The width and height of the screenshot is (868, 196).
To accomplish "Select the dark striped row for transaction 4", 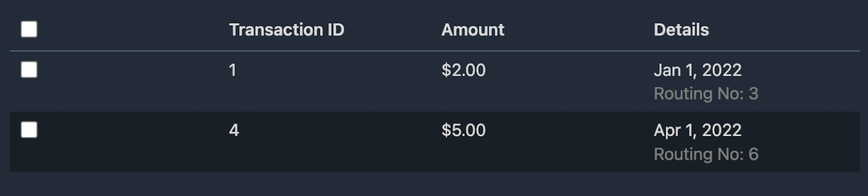I will coord(434,142).
